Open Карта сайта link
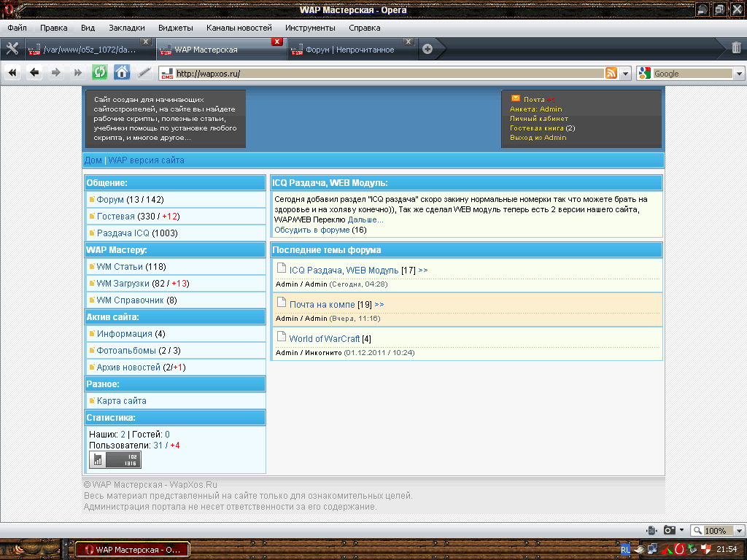Image resolution: width=747 pixels, height=560 pixels. click(x=122, y=401)
